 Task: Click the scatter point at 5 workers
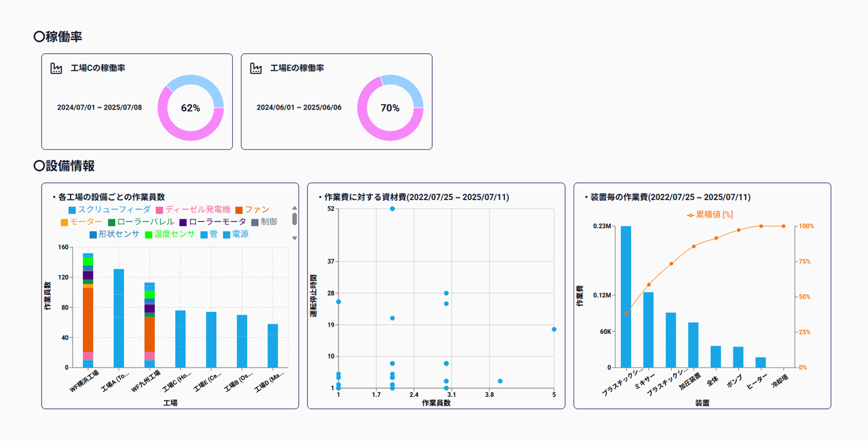[554, 329]
